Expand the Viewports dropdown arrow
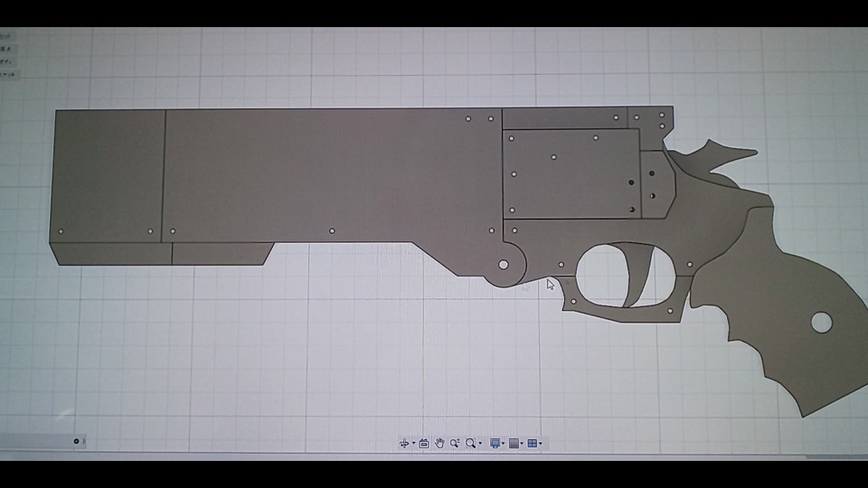Image resolution: width=868 pixels, height=488 pixels. click(x=541, y=443)
